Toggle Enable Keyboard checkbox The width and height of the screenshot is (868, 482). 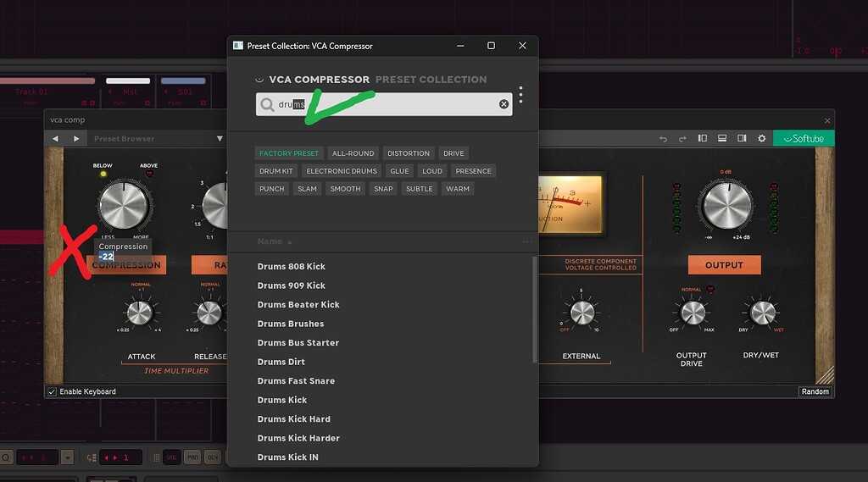[52, 392]
